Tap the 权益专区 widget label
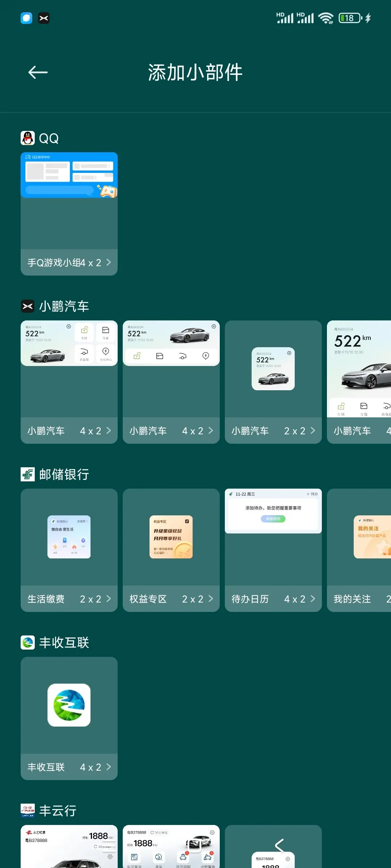The image size is (391, 868). (x=148, y=599)
